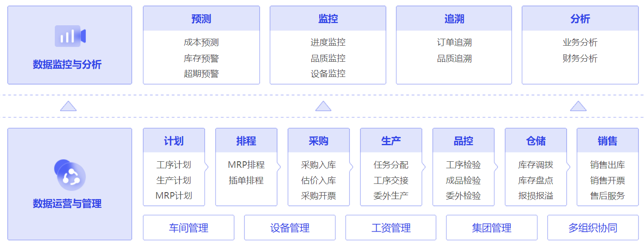Click 委外生产
The height and width of the screenshot is (243, 644).
click(391, 196)
